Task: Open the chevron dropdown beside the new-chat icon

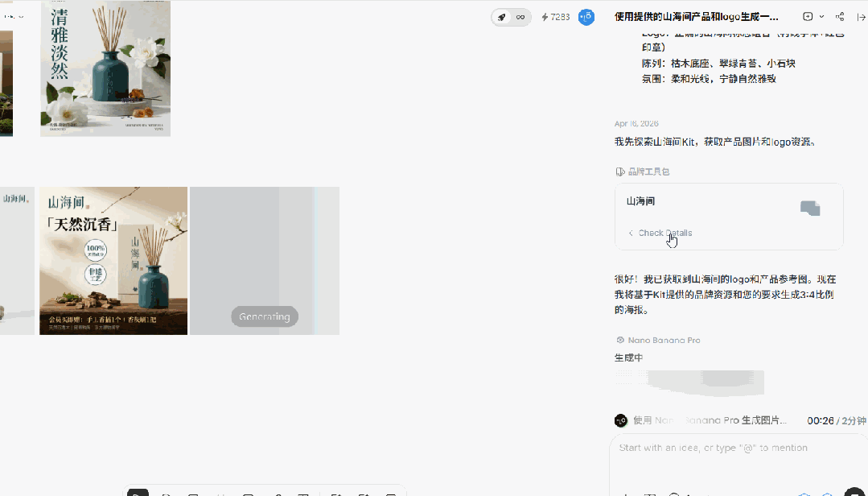Action: [x=821, y=15]
